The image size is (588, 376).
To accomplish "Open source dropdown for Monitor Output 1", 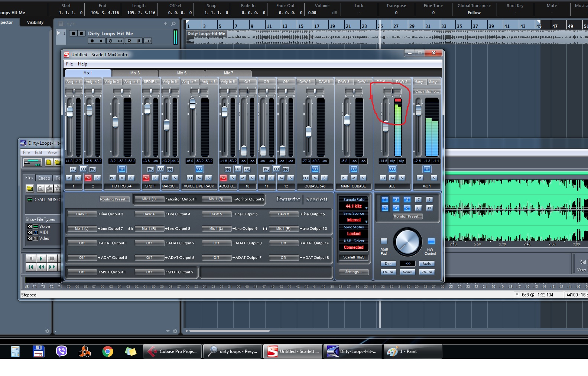I will [149, 199].
